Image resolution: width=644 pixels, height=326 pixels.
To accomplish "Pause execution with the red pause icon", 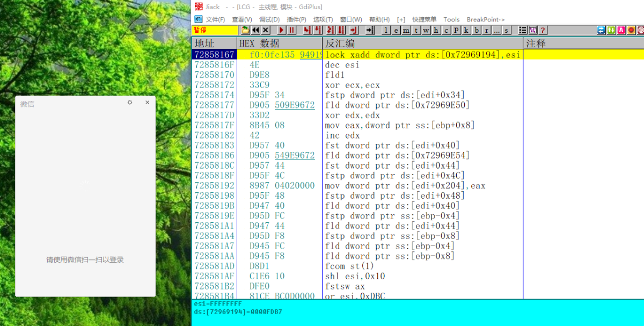I will (291, 30).
